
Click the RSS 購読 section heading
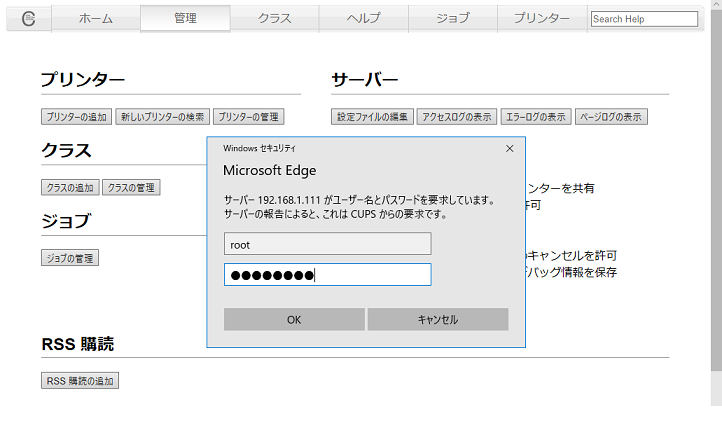point(77,344)
